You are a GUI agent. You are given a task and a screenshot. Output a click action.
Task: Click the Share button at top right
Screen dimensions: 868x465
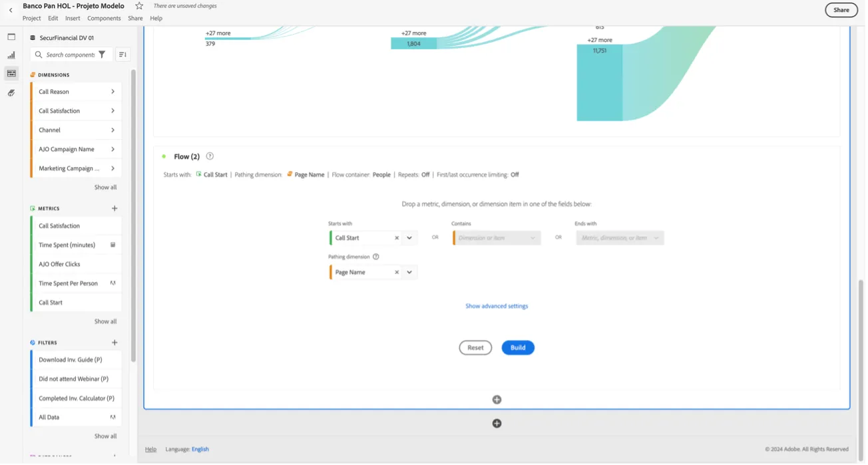pos(841,10)
